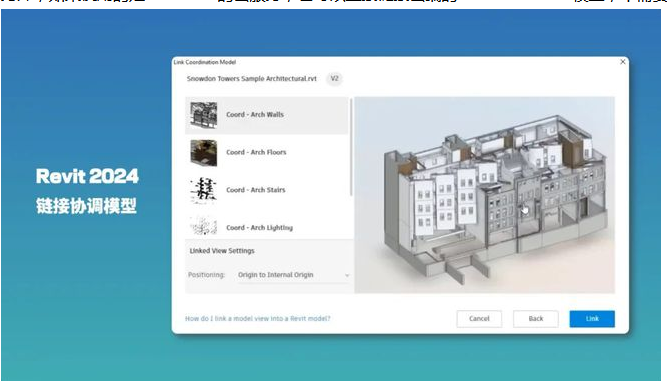Click the Snowdon Towers Sample Architectural.rvt filename
The width and height of the screenshot is (667, 386).
[251, 79]
